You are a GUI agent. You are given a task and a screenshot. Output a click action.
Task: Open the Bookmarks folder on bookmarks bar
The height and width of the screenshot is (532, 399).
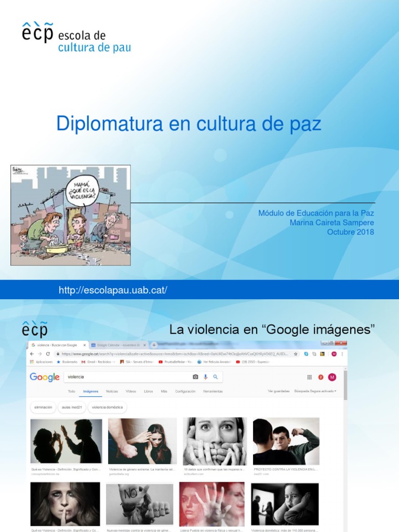click(67, 362)
